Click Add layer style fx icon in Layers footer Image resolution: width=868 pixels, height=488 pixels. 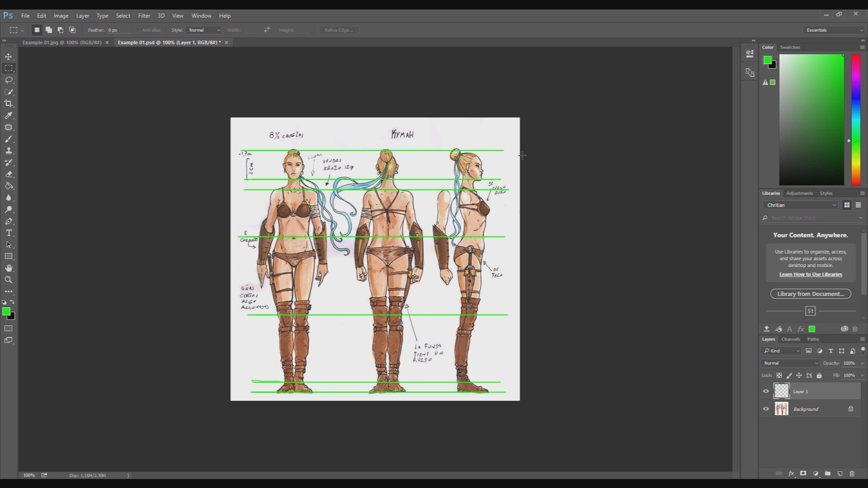pyautogui.click(x=791, y=474)
